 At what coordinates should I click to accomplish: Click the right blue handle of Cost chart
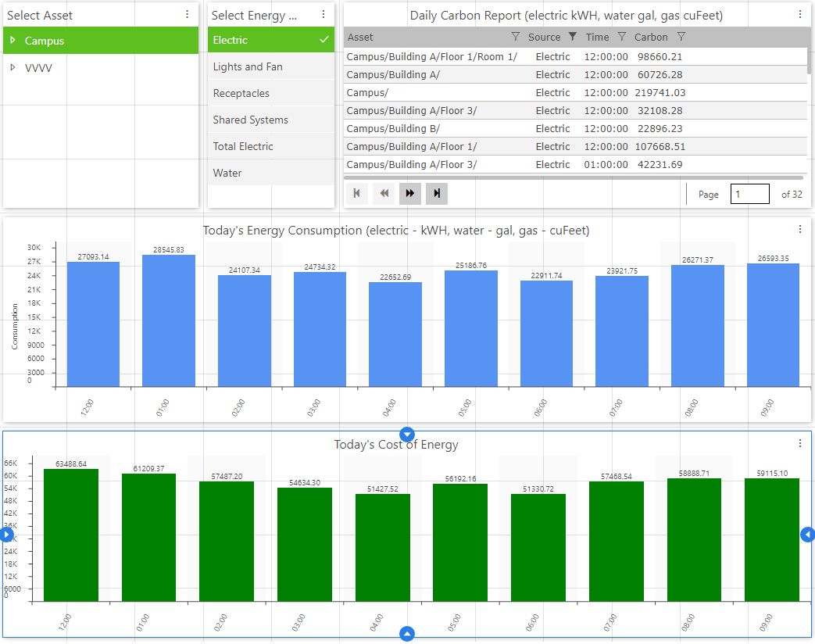(808, 535)
